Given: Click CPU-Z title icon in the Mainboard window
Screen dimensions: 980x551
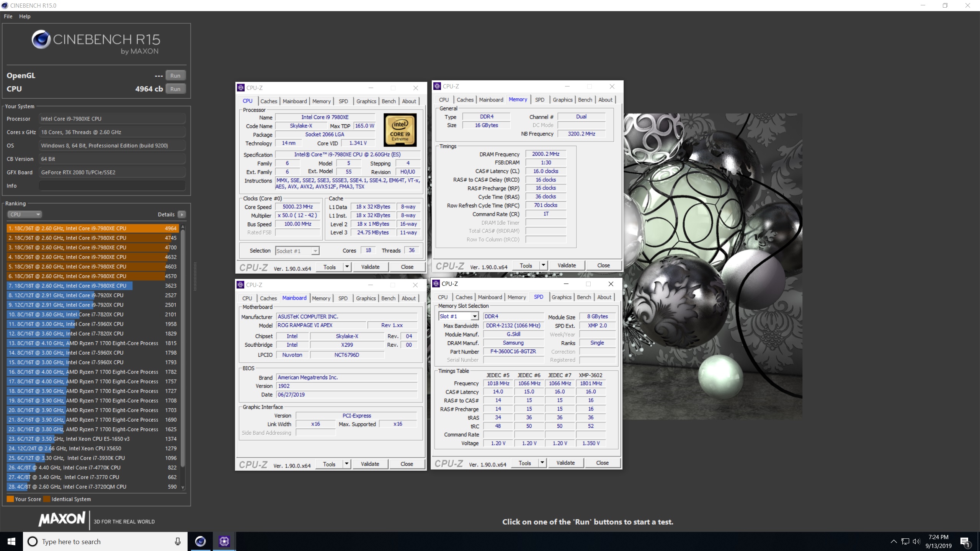Looking at the screenshot, I should click(x=240, y=285).
